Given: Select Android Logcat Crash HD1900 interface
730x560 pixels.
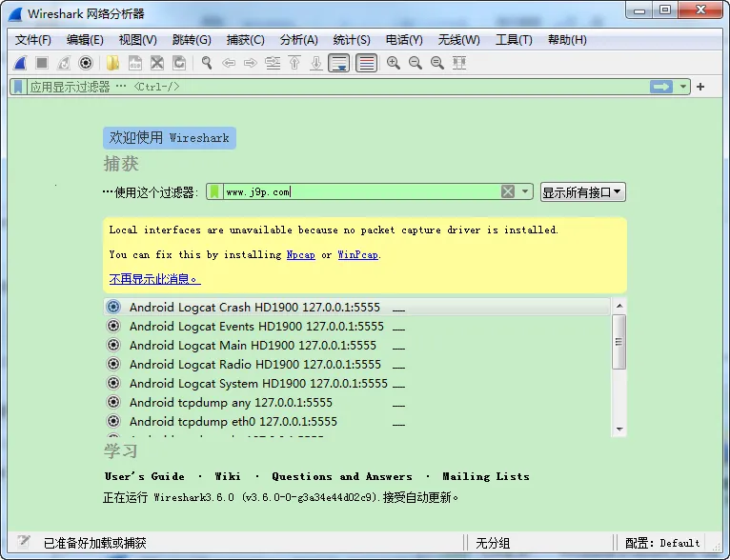Looking at the screenshot, I should (356, 307).
